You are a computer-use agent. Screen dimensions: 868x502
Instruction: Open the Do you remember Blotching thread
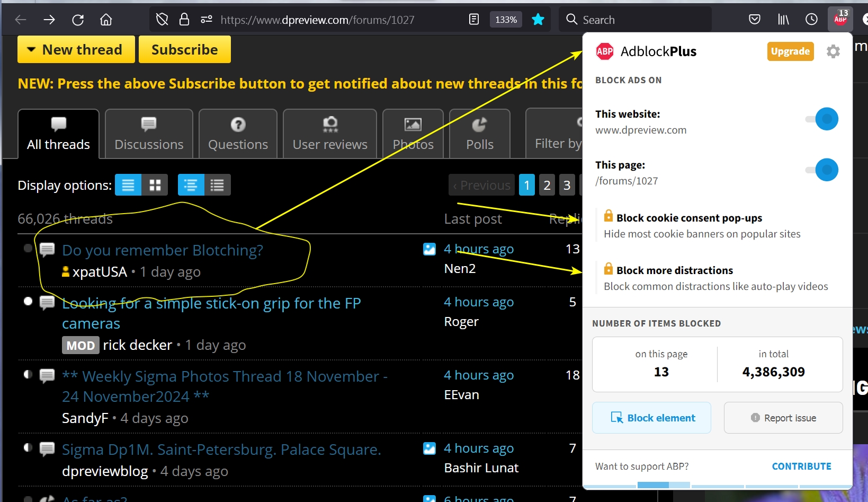point(162,250)
